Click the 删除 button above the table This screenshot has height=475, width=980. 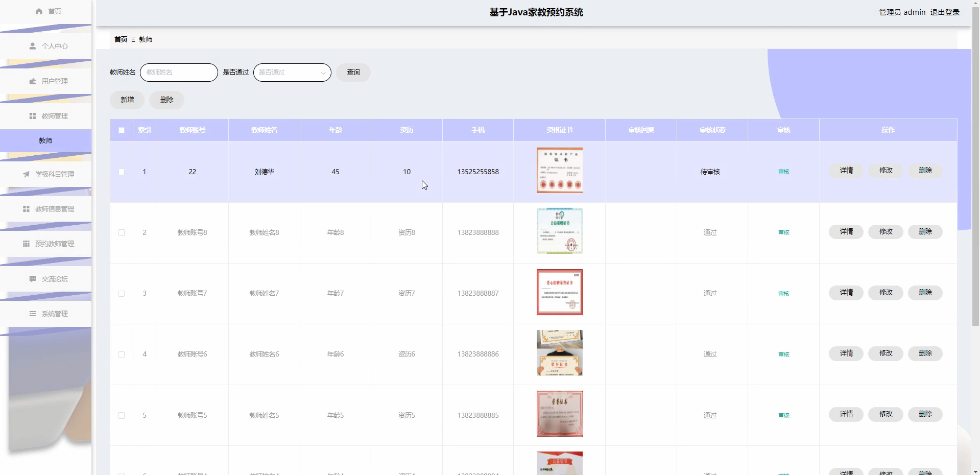tap(166, 100)
